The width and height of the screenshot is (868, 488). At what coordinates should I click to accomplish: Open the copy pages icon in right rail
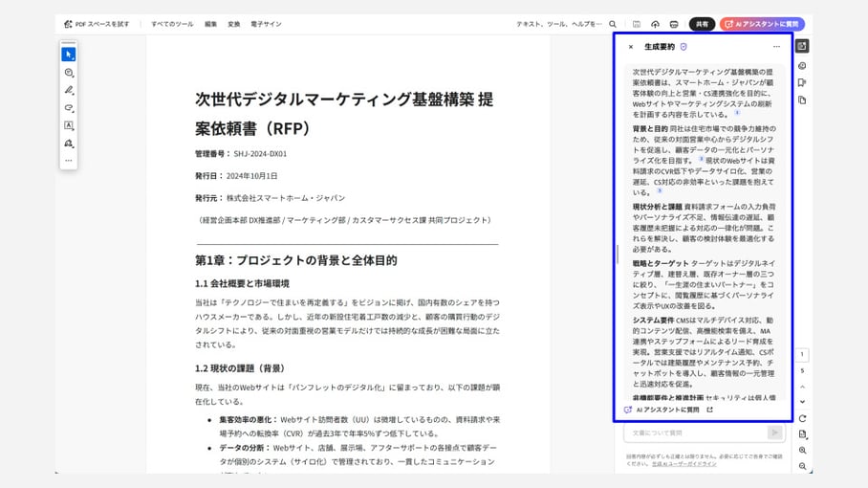click(802, 100)
